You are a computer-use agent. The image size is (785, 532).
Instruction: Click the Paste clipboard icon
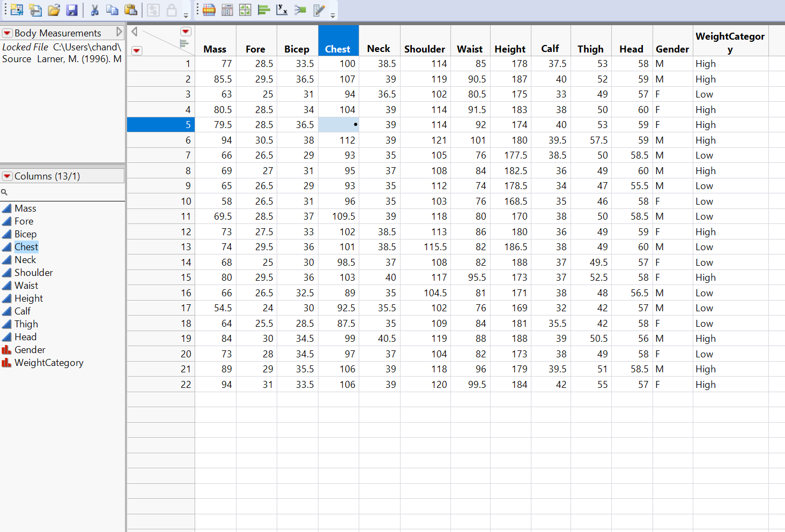(130, 10)
